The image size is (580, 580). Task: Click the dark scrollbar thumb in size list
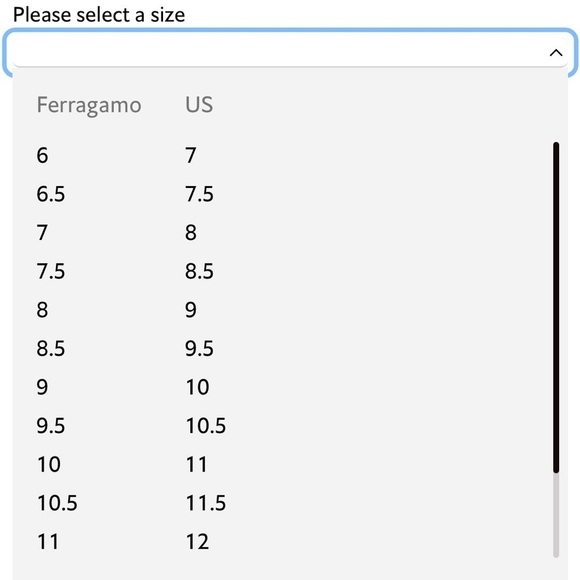tap(556, 307)
